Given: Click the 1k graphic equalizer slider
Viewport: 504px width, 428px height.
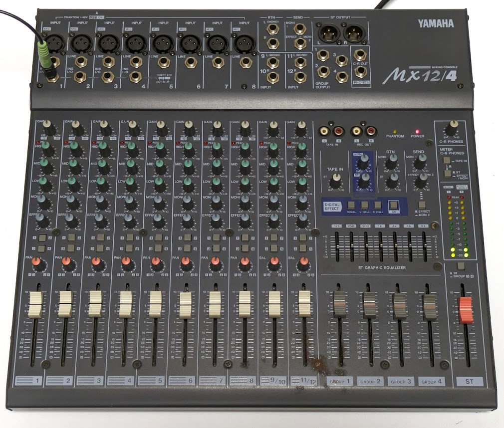Looking at the screenshot, I should click(x=381, y=246).
